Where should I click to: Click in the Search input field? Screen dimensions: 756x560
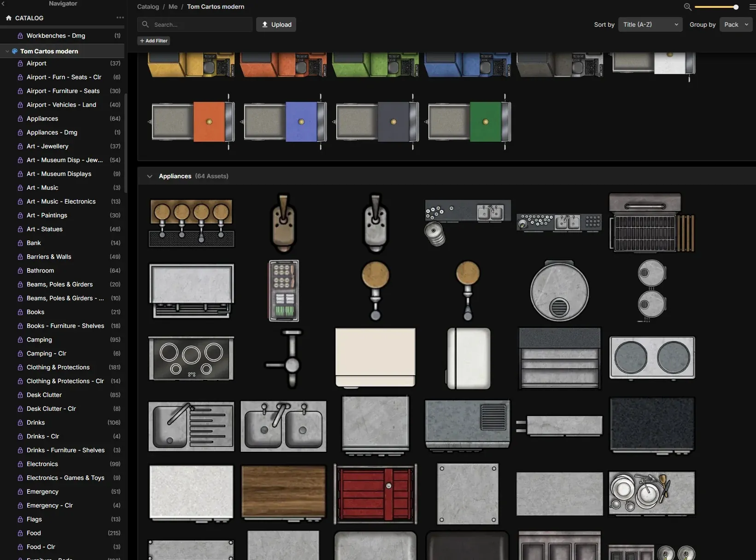click(195, 24)
